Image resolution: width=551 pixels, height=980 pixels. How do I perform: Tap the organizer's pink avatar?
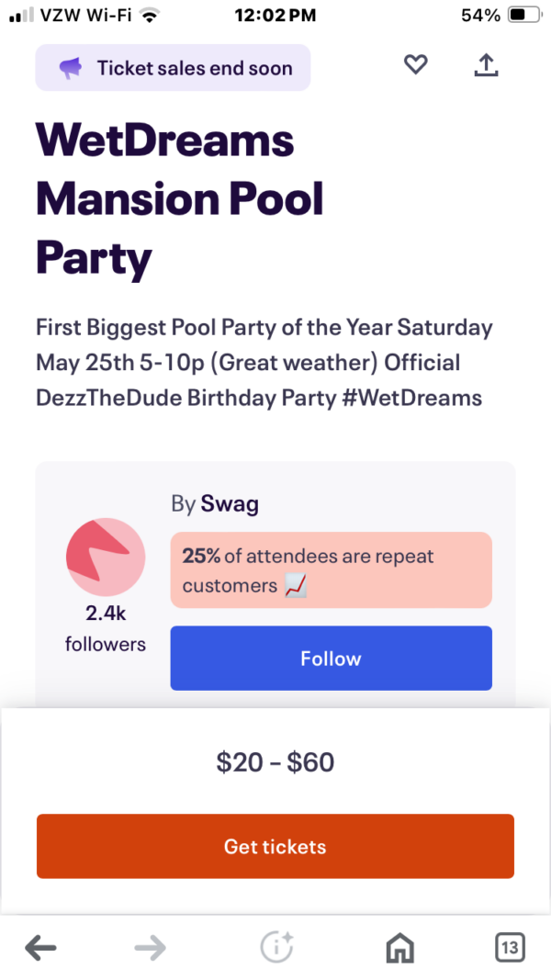(105, 557)
